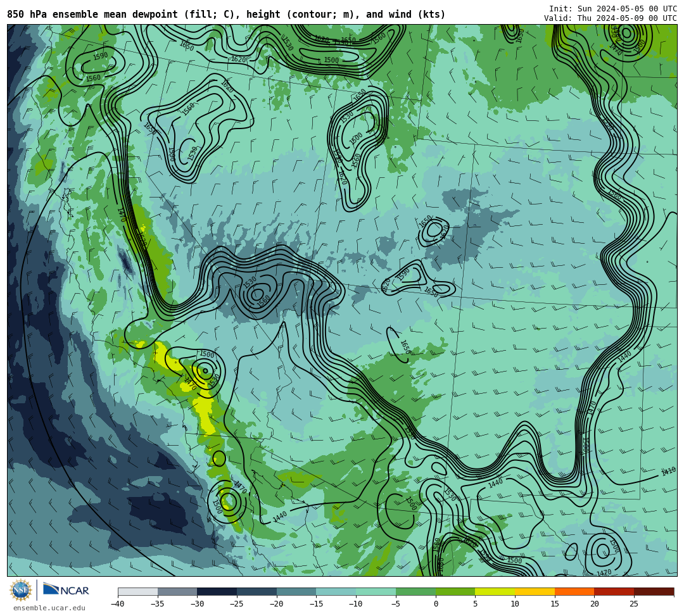Viewport: 684px width, 616px height.
Task: Click the 25 colorbar tick label
Action: 634,604
